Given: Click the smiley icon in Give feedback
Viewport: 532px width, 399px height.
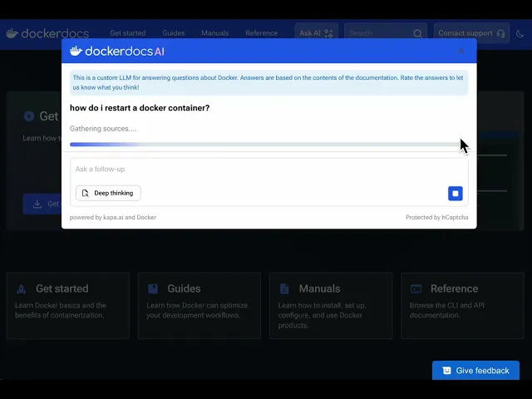Looking at the screenshot, I should 447,371.
